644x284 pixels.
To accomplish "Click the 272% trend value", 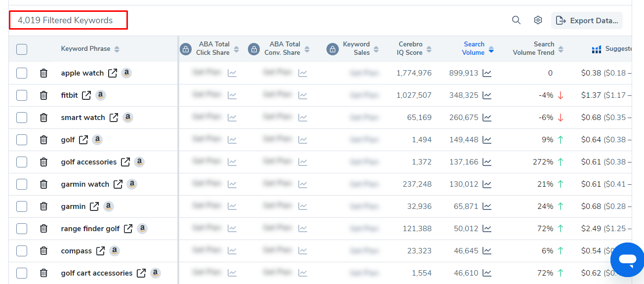I will [x=543, y=162].
